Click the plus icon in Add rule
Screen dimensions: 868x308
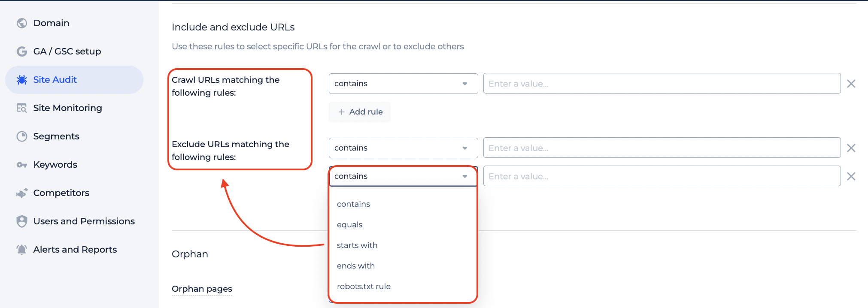click(x=342, y=112)
